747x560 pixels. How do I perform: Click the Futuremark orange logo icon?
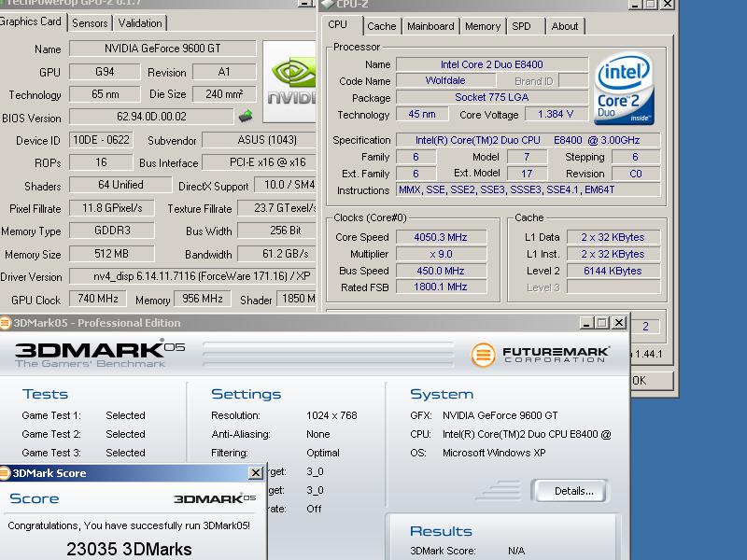[x=483, y=355]
